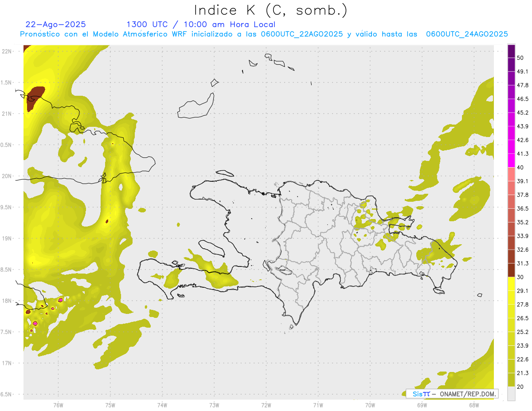This screenshot has width=532, height=411.
Task: Click the colorbar value '35.2'
Action: (523, 222)
